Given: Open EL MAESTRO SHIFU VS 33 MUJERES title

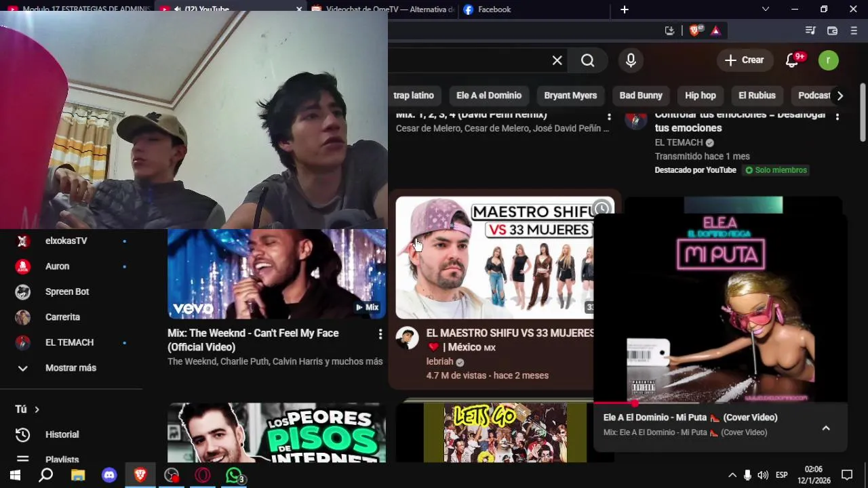Looking at the screenshot, I should pos(510,340).
